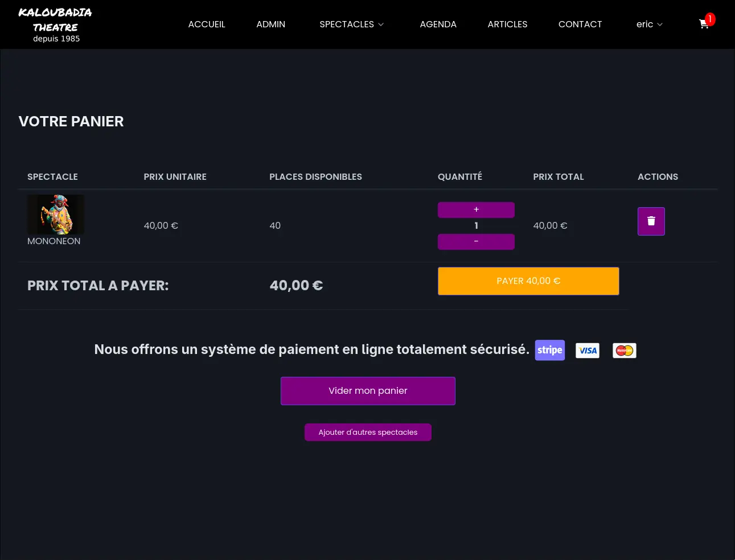This screenshot has width=735, height=560.
Task: Open the ARTICLES menu item
Action: point(507,24)
